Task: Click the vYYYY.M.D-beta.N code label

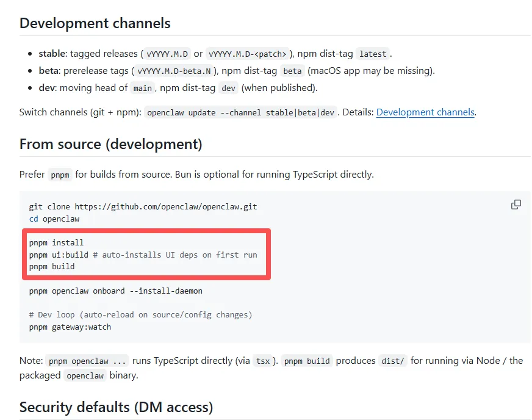Action: pos(174,71)
